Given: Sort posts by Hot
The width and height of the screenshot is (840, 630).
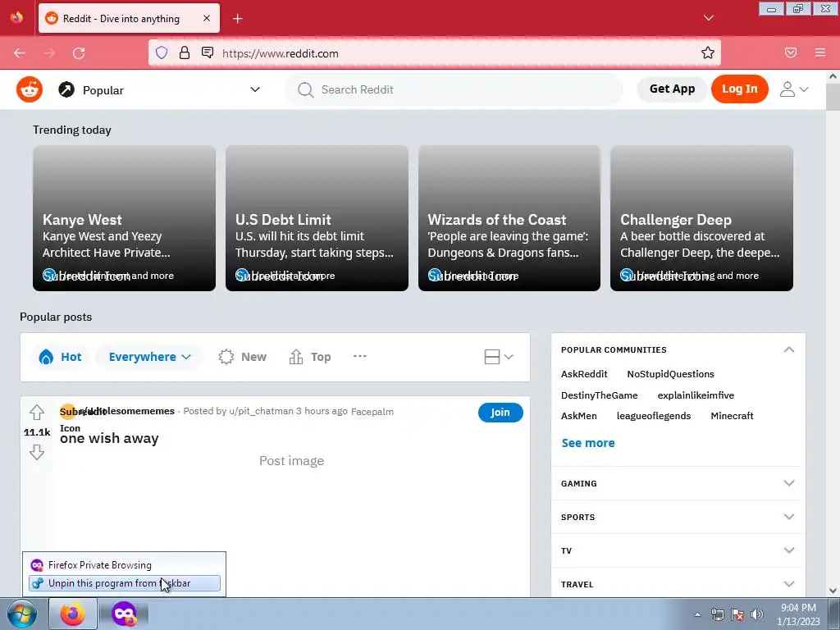Looking at the screenshot, I should [x=60, y=357].
